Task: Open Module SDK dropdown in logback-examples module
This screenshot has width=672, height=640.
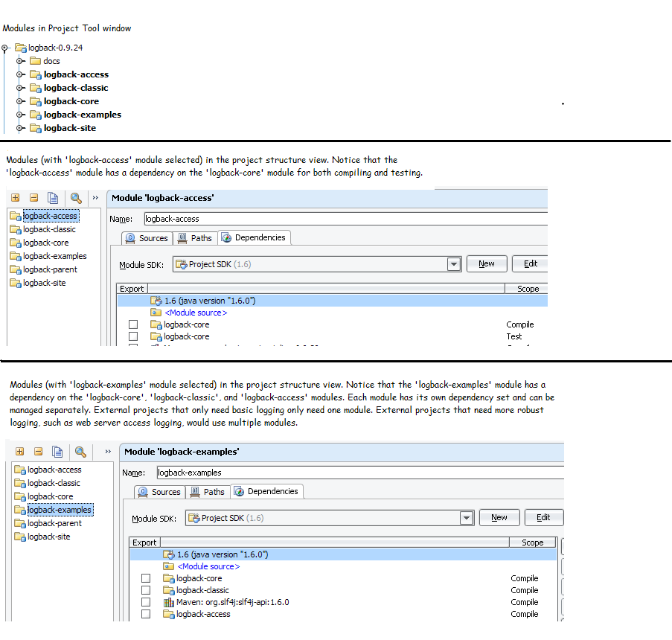Action: coord(467,518)
